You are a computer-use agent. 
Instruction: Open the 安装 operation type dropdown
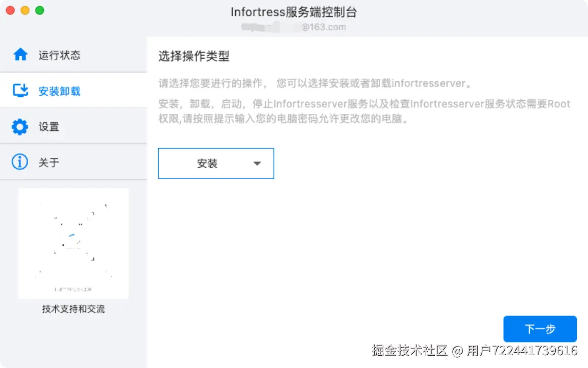[x=216, y=164]
